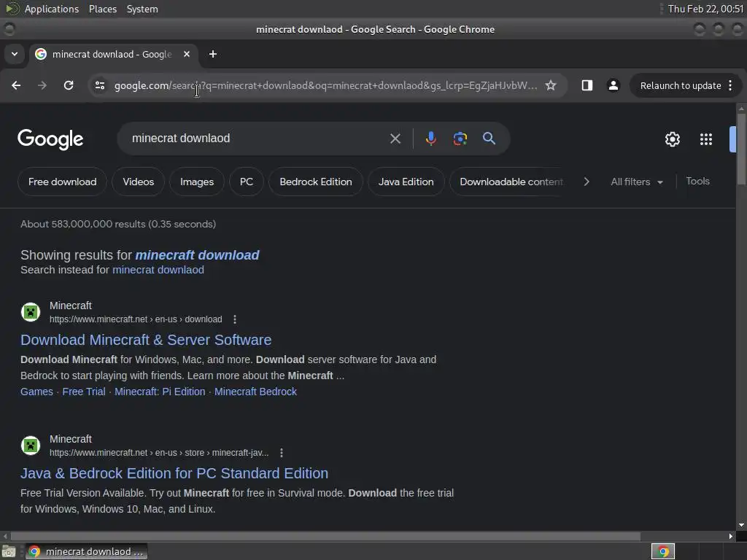The height and width of the screenshot is (560, 747).
Task: Open the Minecraft Bedrock sitelink
Action: (255, 392)
